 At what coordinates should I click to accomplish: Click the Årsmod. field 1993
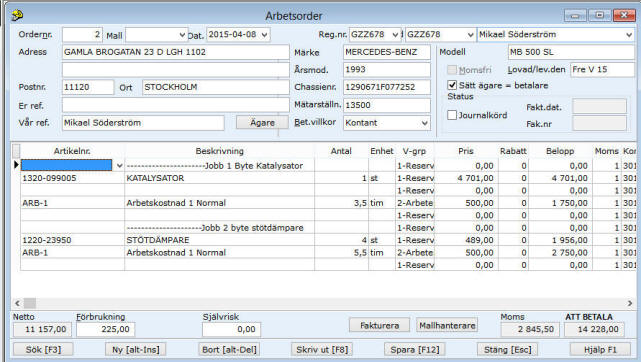point(387,70)
